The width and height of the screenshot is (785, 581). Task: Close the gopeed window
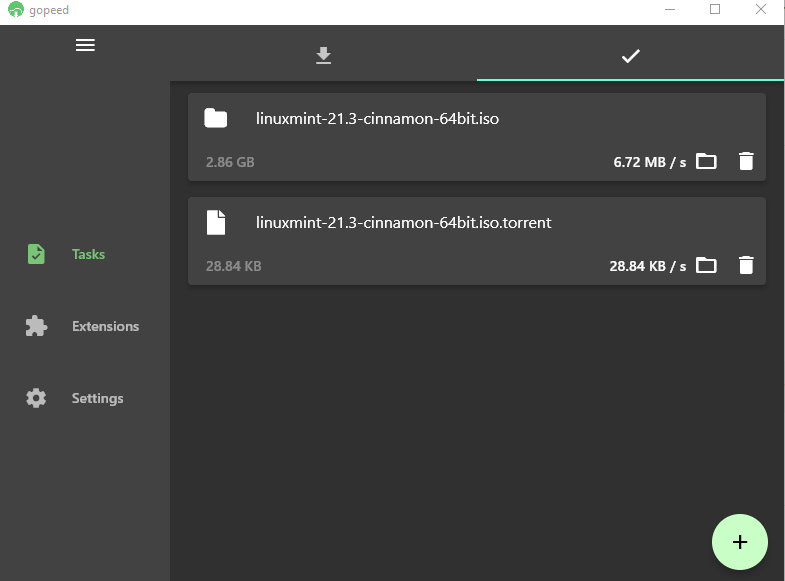tap(760, 10)
